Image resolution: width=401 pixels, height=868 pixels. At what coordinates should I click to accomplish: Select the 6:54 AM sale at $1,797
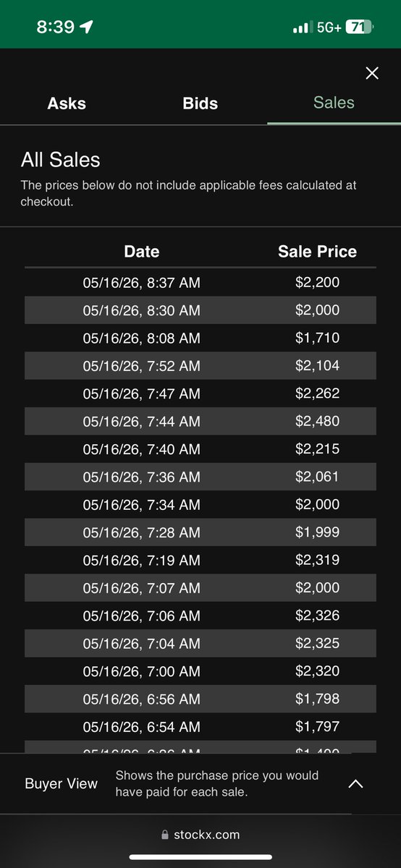[x=200, y=726]
